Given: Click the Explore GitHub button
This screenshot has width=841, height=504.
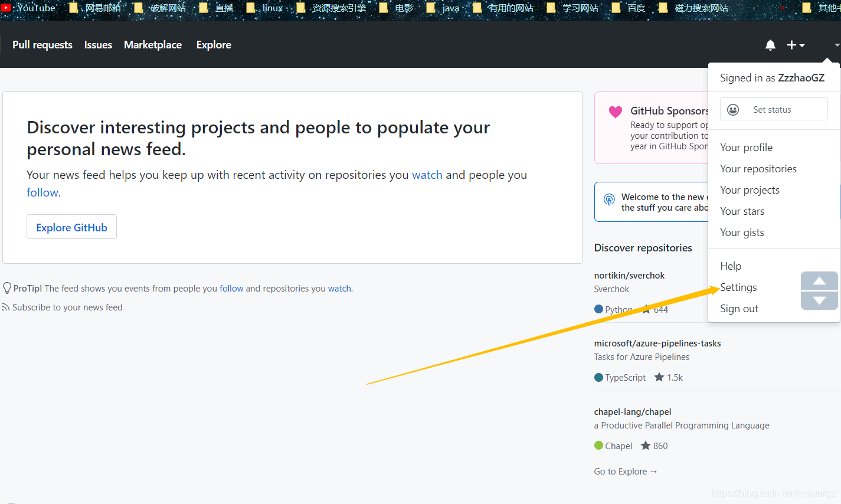Looking at the screenshot, I should (x=71, y=227).
